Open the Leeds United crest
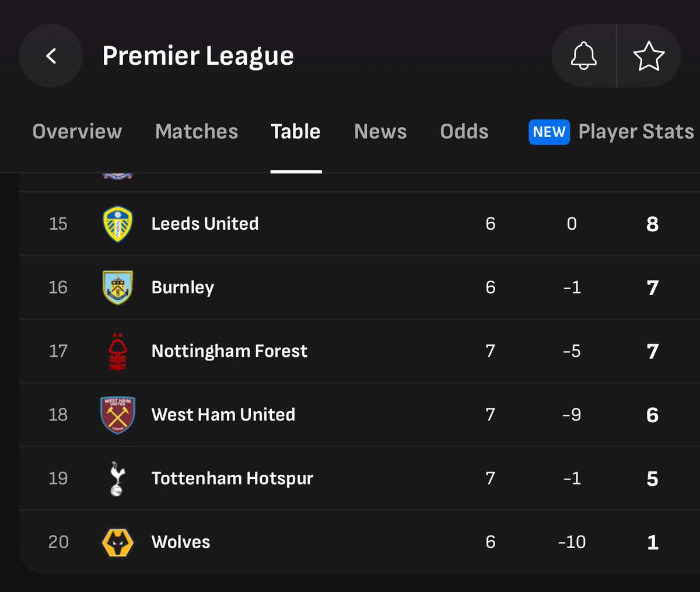 coord(118,224)
